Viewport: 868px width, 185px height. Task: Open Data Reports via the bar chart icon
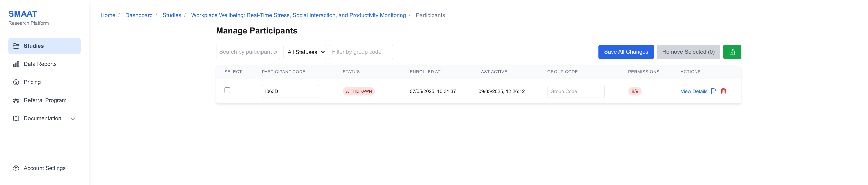click(16, 64)
